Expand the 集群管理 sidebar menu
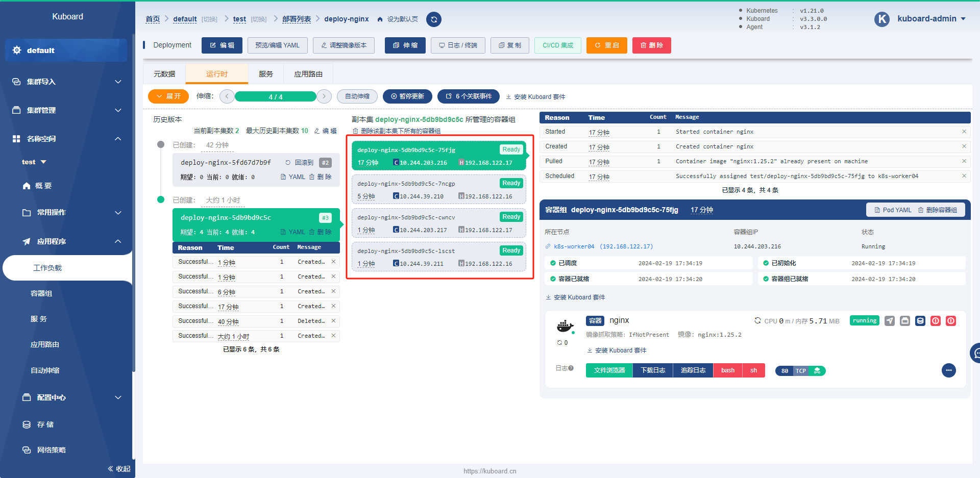This screenshot has height=478, width=980. [x=66, y=110]
